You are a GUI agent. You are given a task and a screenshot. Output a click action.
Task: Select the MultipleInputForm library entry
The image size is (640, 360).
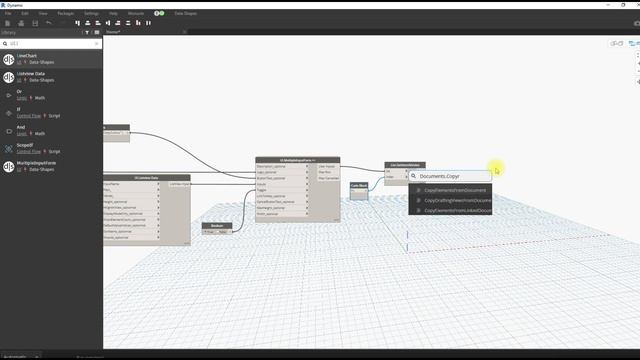pyautogui.click(x=51, y=167)
